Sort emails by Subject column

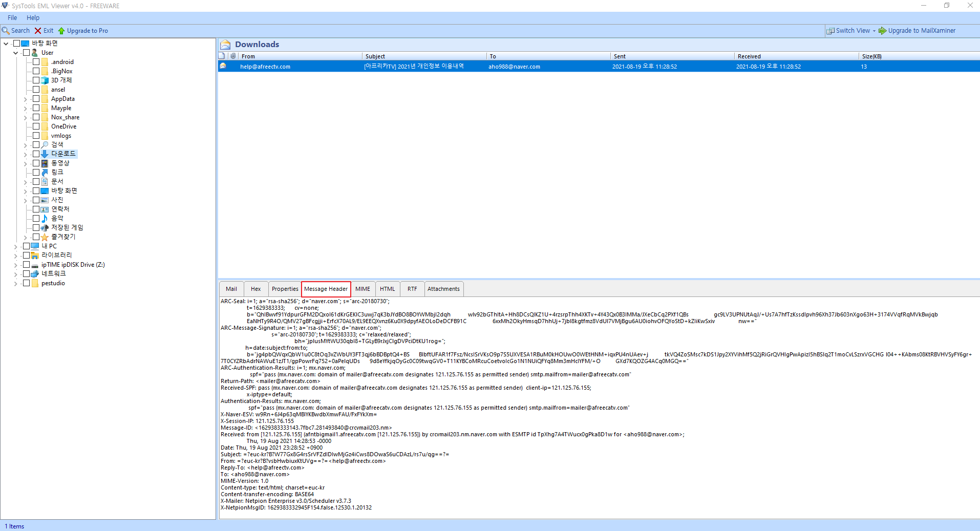pyautogui.click(x=424, y=56)
